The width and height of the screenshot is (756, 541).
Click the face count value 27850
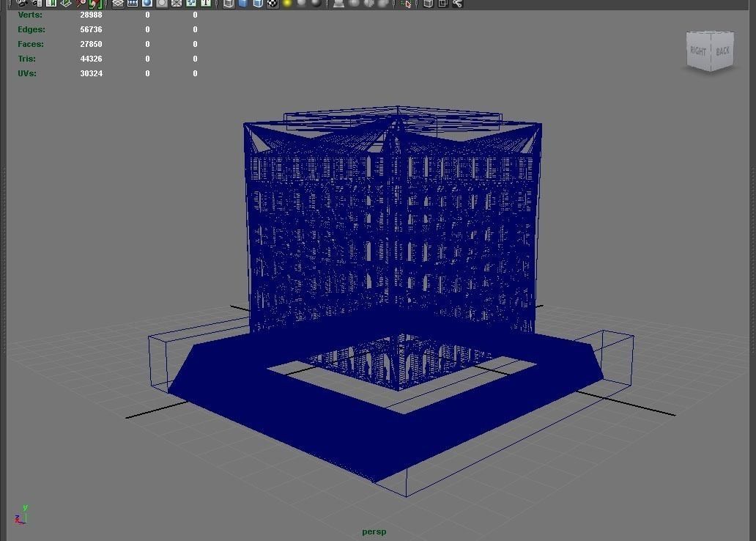pyautogui.click(x=91, y=44)
